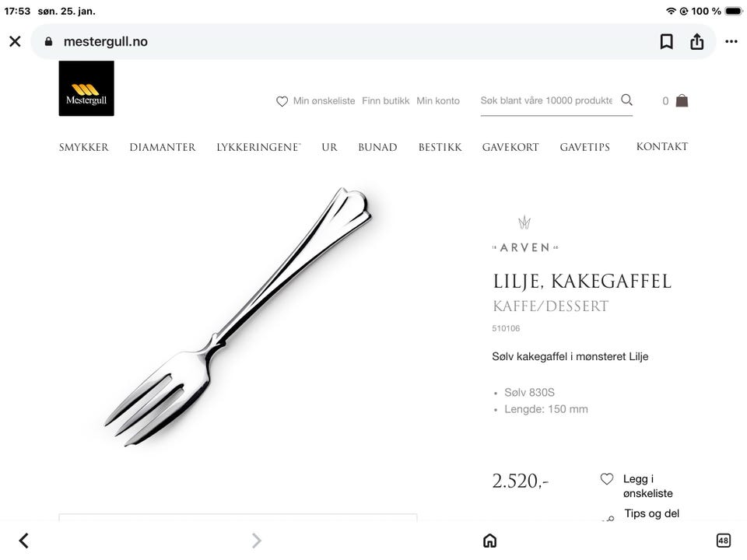Image resolution: width=747 pixels, height=560 pixels.
Task: Open the share icon in browser toolbar
Action: coord(697,41)
